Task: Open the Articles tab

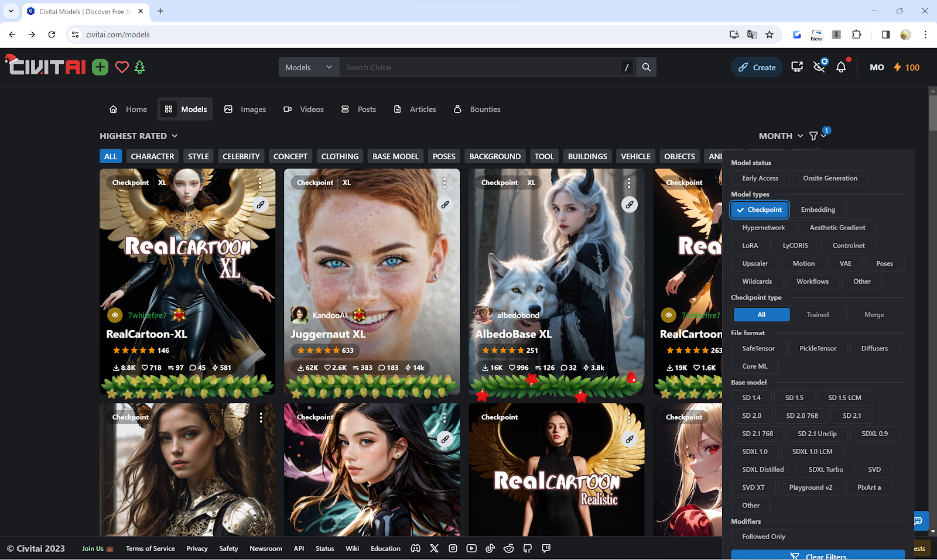Action: pyautogui.click(x=415, y=109)
